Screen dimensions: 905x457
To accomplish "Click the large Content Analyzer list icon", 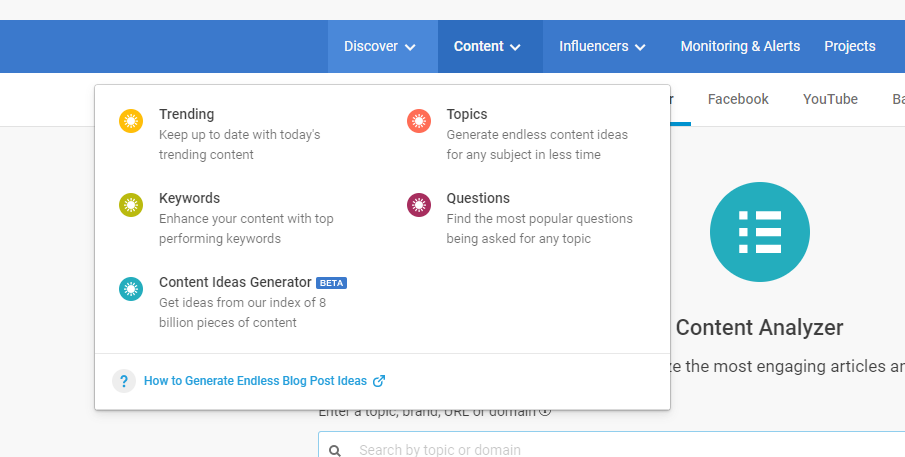I will click(x=759, y=232).
